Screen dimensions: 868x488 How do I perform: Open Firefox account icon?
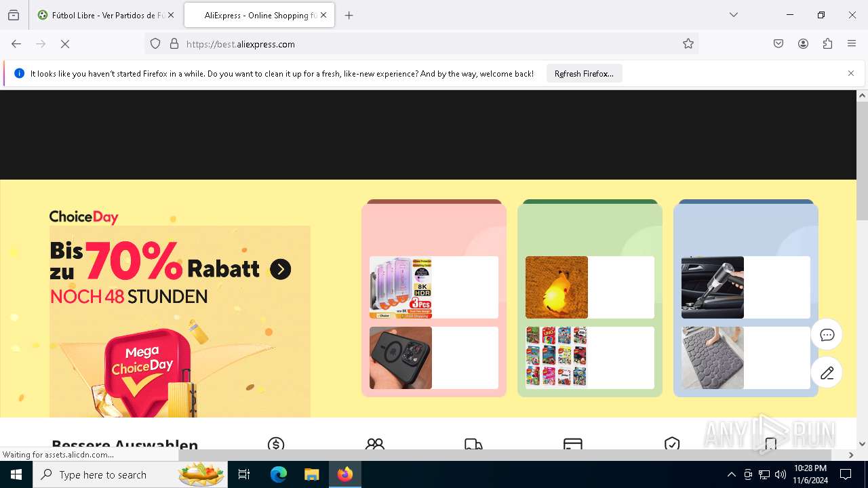click(803, 44)
